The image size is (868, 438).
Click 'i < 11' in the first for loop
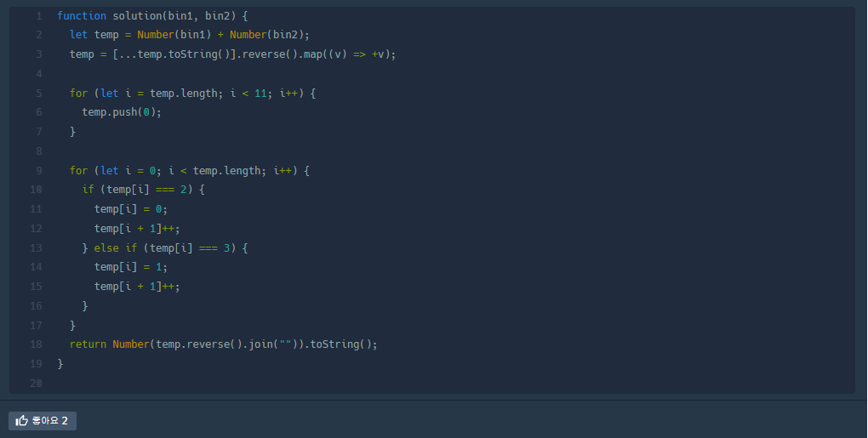point(248,94)
